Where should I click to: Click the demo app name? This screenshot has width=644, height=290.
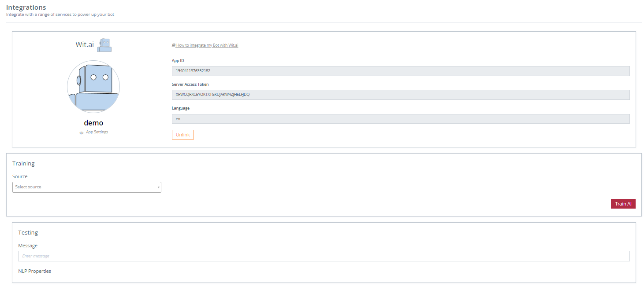coord(93,123)
